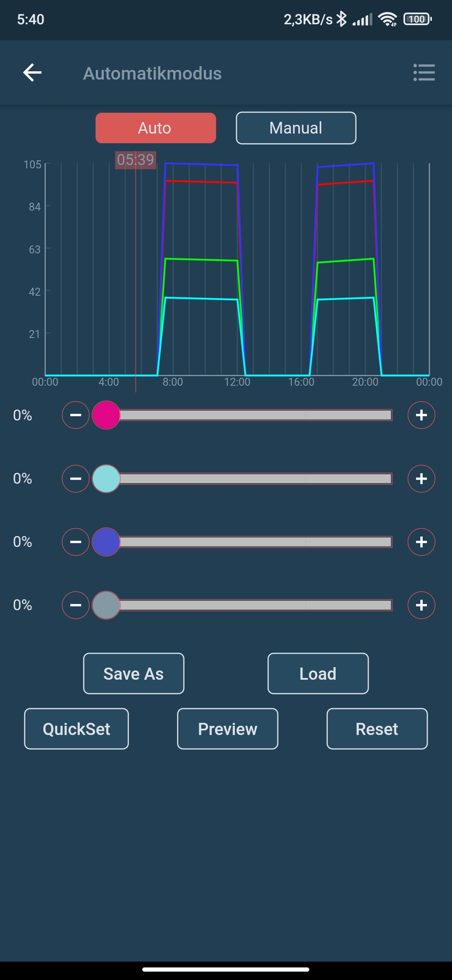This screenshot has height=980, width=452.
Task: Increase the light cyan channel with plus
Action: (421, 479)
